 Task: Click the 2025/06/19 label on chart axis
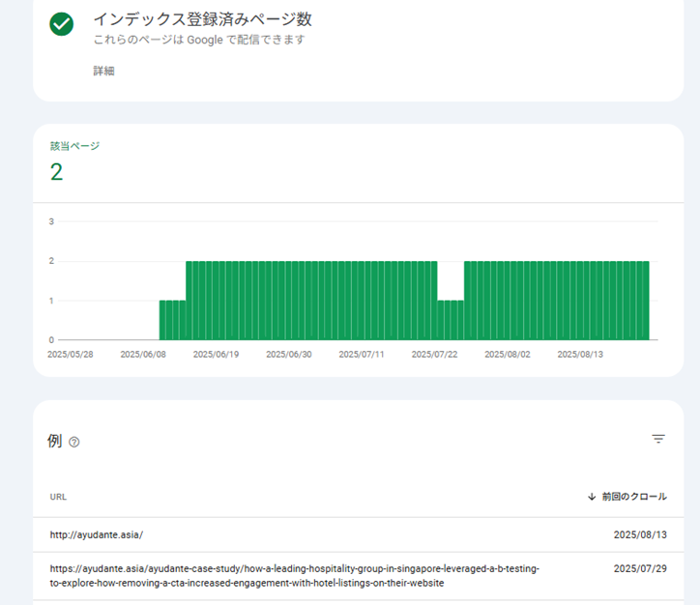pos(216,355)
